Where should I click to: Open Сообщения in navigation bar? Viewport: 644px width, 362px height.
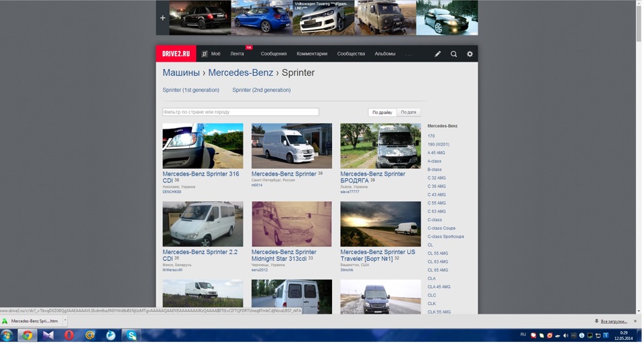[274, 54]
